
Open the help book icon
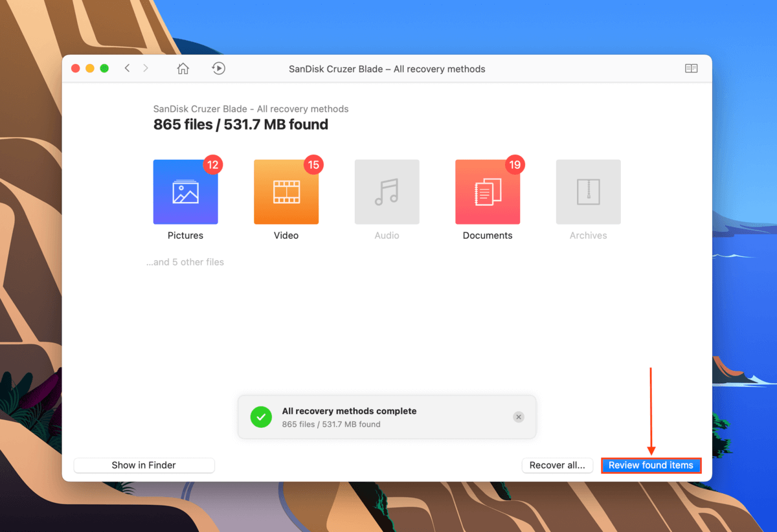click(x=692, y=69)
